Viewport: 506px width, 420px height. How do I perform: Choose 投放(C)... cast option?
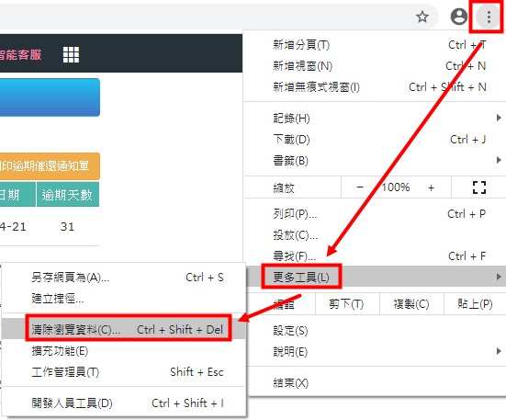click(x=375, y=234)
